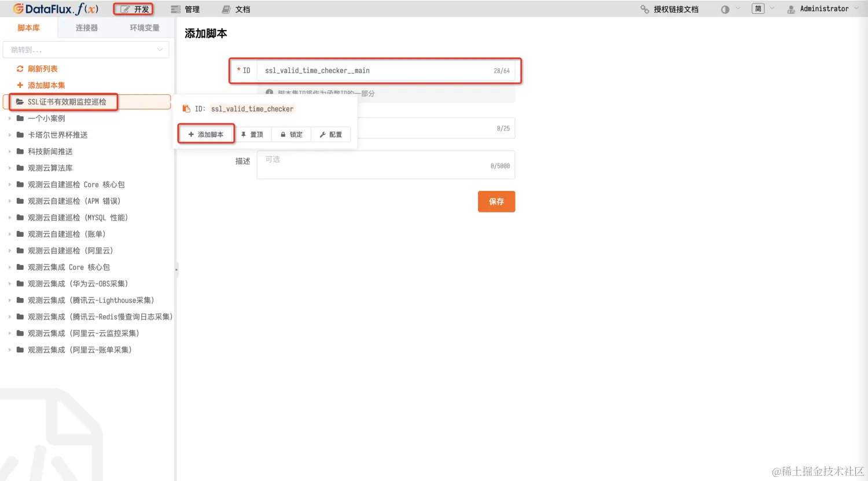Screen dimensions: 868x481
Task: Click 刷新列表 refresh list
Action: click(x=37, y=69)
